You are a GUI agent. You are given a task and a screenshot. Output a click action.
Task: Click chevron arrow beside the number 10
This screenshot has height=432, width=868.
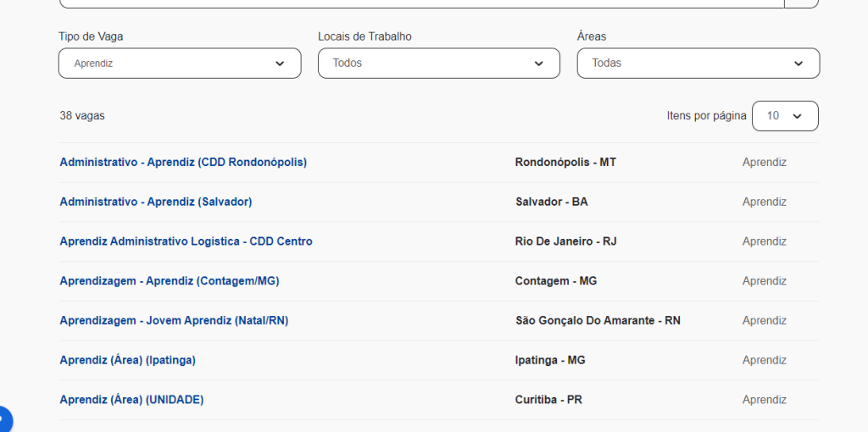tap(797, 116)
